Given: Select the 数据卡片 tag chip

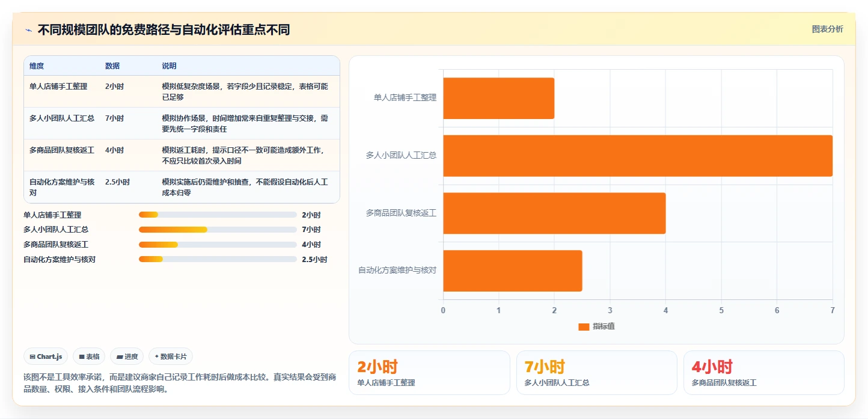Looking at the screenshot, I should [171, 356].
